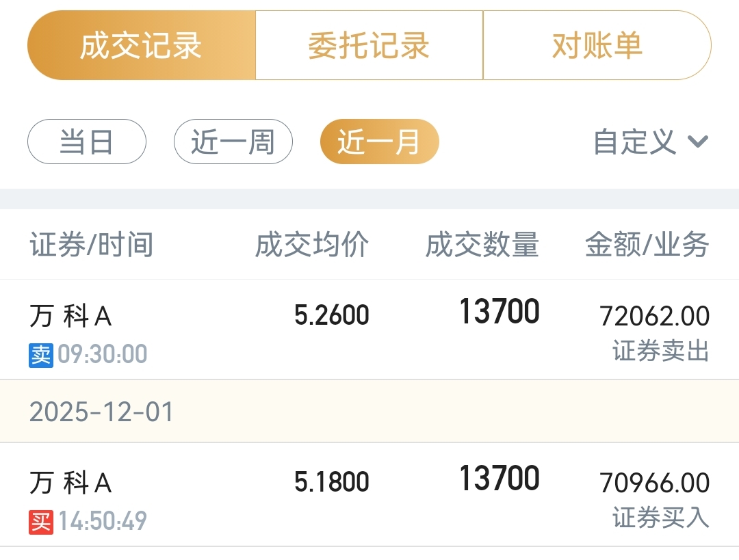Click the chevron arrow beside 自定义
This screenshot has width=739, height=560.
[x=697, y=142]
